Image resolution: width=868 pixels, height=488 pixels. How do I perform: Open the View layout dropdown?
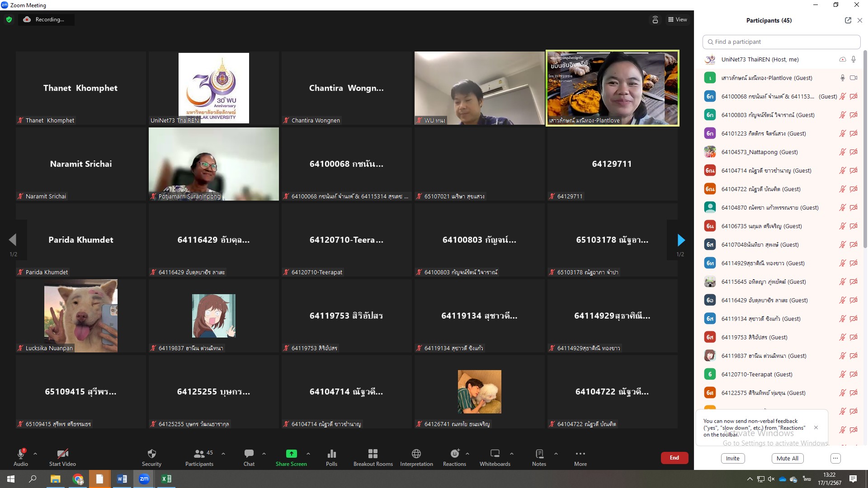(677, 19)
